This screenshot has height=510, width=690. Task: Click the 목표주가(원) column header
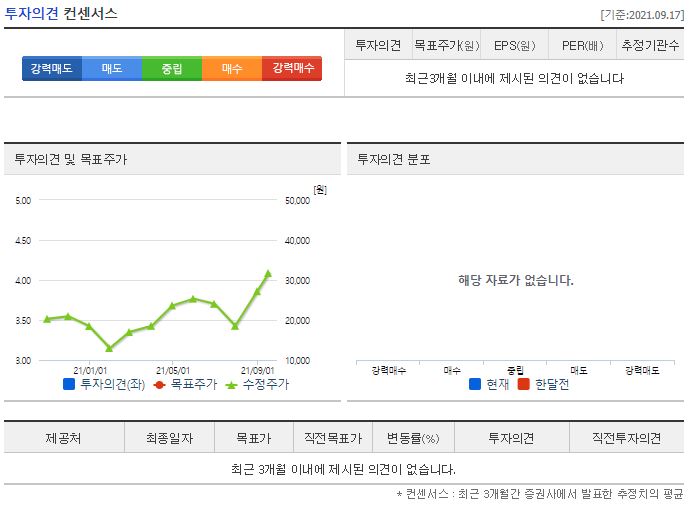[x=447, y=45]
